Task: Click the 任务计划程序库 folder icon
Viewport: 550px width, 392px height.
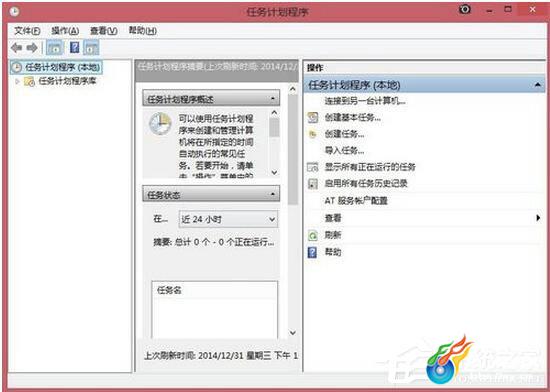Action: [29, 81]
